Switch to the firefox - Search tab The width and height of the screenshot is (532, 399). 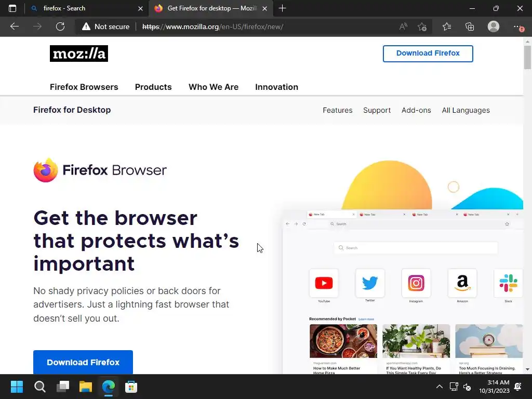tap(87, 8)
